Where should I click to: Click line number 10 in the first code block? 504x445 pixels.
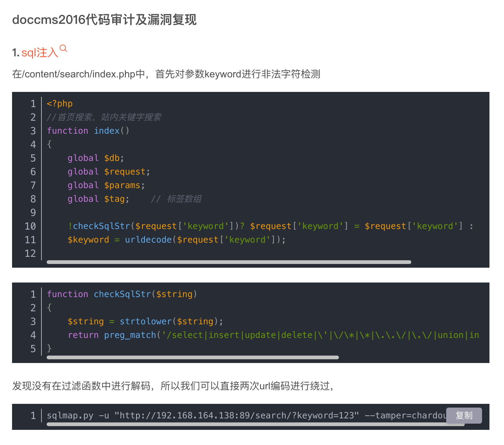point(30,226)
